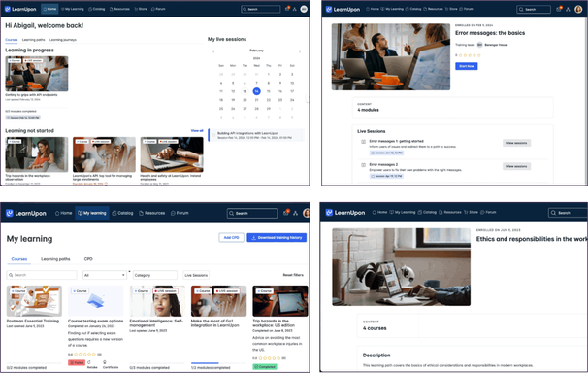Screen dimensions: 588x373
Task: Go to next month in live sessions calendar
Action: (x=300, y=51)
